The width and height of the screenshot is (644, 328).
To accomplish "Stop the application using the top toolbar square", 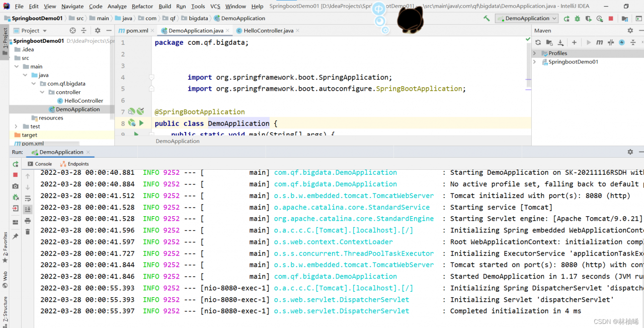I will (611, 18).
